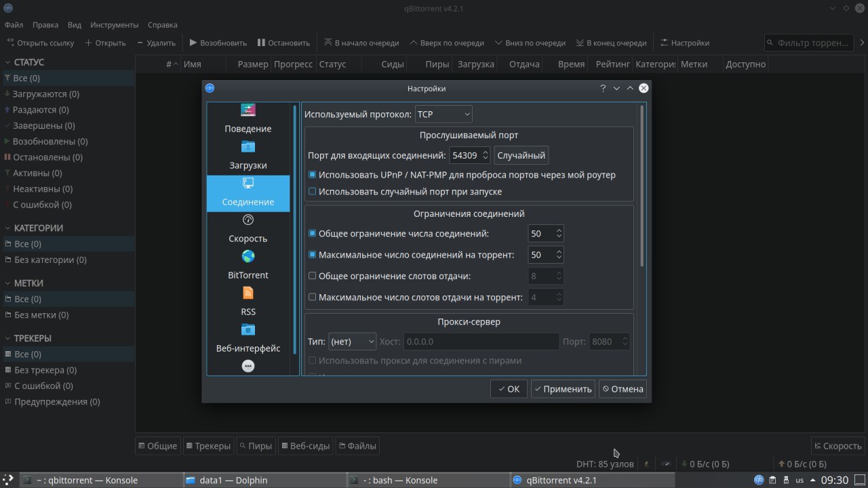Click the qBittorrent tray icon
The width and height of the screenshot is (868, 488).
(759, 481)
